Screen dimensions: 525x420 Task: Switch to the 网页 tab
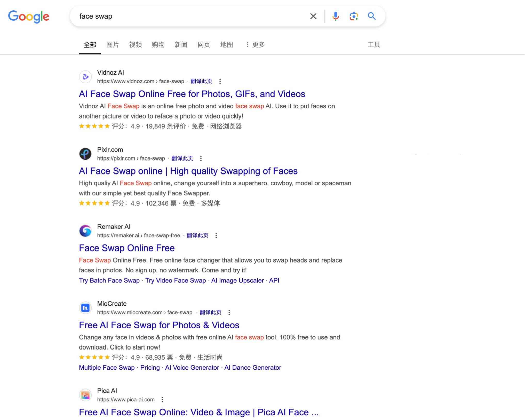point(204,45)
